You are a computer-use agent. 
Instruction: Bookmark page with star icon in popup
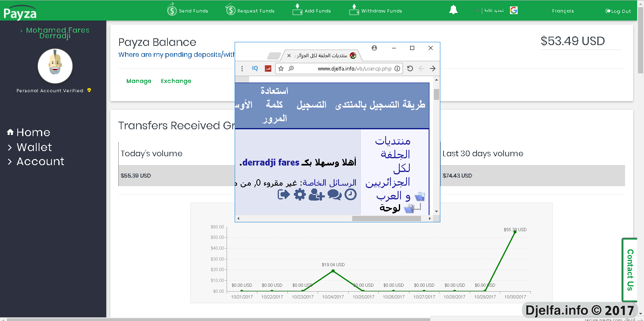281,68
